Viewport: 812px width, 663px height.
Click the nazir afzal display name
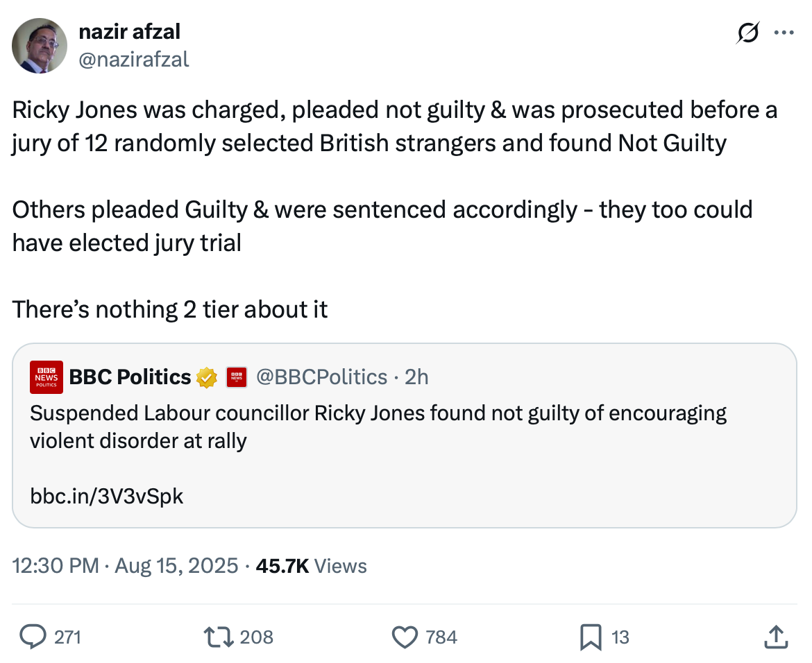(x=130, y=31)
